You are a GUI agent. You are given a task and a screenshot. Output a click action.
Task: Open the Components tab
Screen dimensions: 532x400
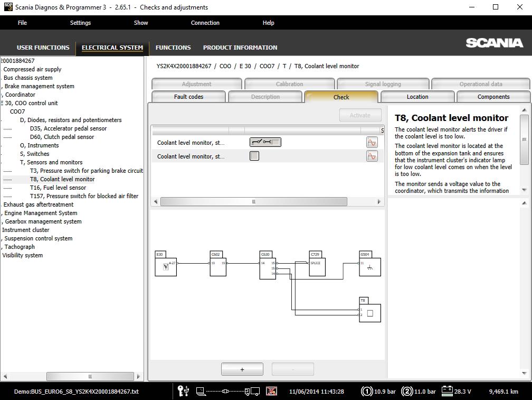tap(493, 97)
